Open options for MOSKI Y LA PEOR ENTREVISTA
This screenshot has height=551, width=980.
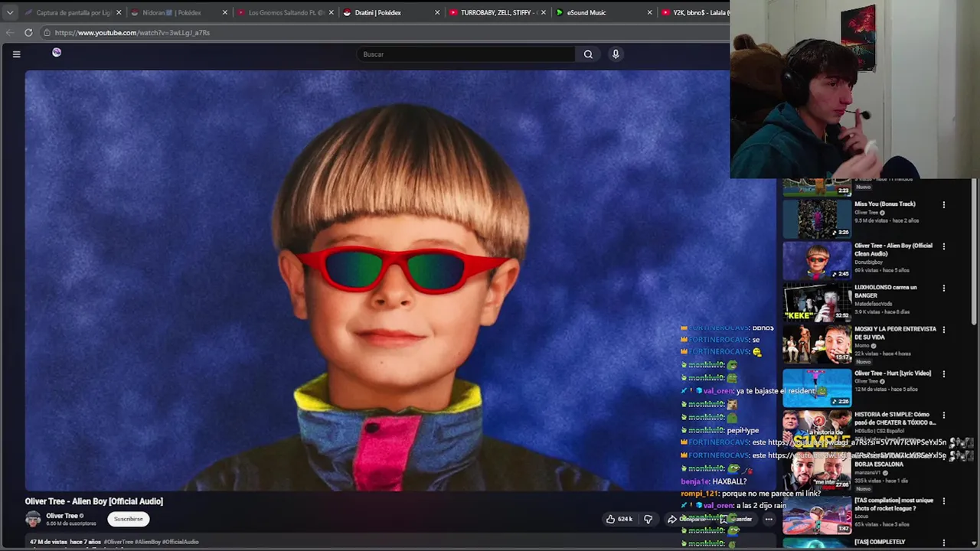(943, 330)
